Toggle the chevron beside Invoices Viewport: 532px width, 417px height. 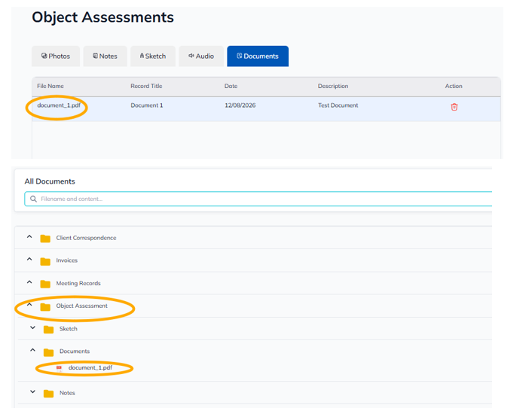pyautogui.click(x=29, y=260)
